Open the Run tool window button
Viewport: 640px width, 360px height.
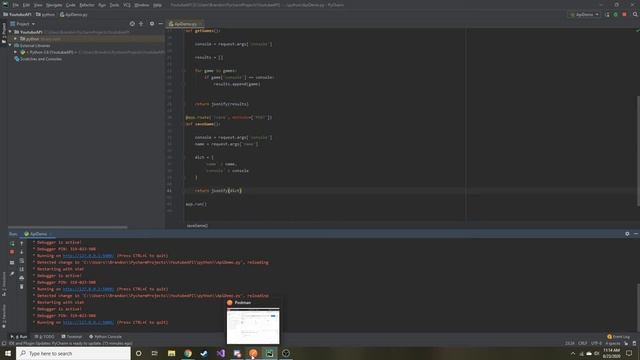tap(19, 337)
